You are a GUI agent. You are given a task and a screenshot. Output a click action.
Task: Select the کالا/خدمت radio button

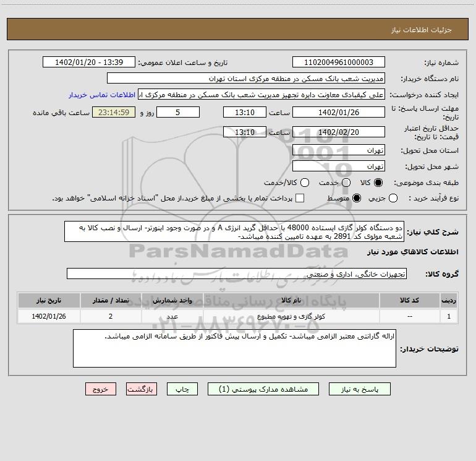click(305, 183)
